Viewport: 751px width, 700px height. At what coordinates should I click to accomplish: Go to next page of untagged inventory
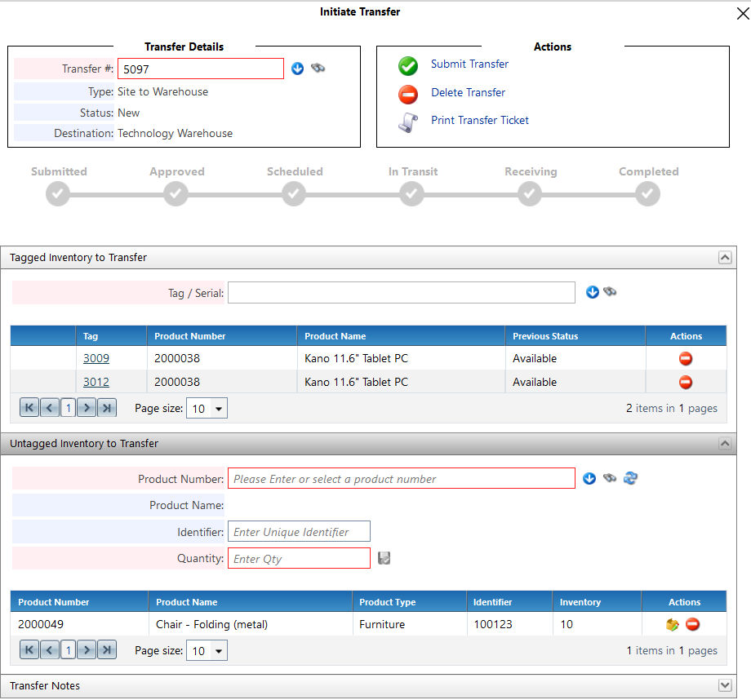(87, 650)
